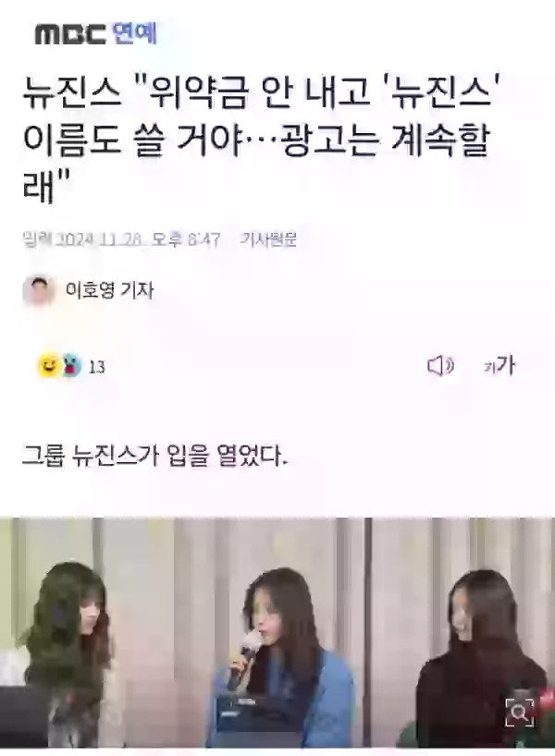The height and width of the screenshot is (756, 555).
Task: Open the reaction count showing 13
Action: 96,368
